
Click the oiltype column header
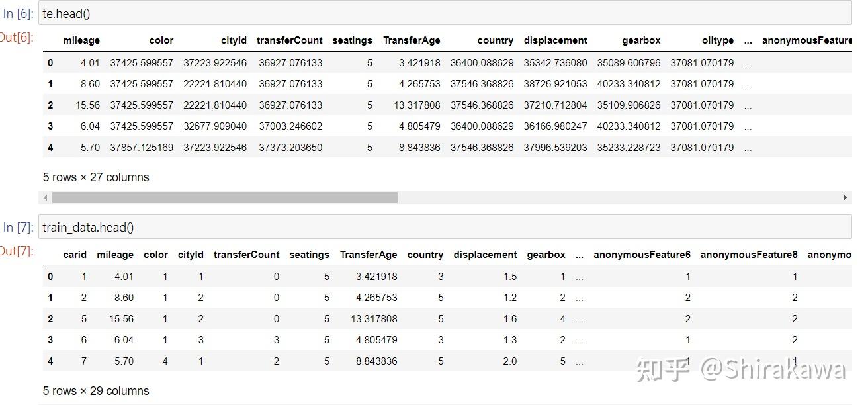pyautogui.click(x=718, y=40)
